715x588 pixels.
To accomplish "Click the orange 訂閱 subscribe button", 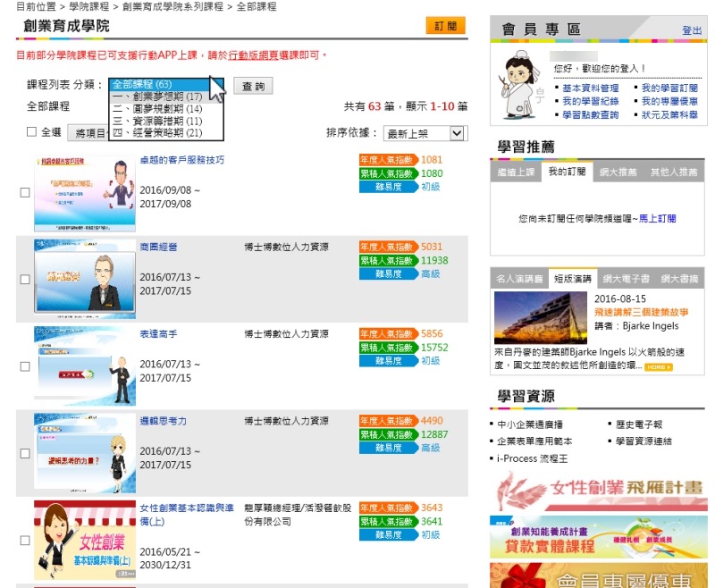I will click(445, 26).
